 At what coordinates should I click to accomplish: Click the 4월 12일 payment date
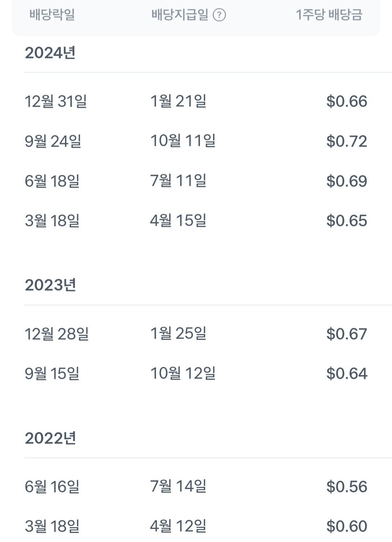pyautogui.click(x=178, y=526)
